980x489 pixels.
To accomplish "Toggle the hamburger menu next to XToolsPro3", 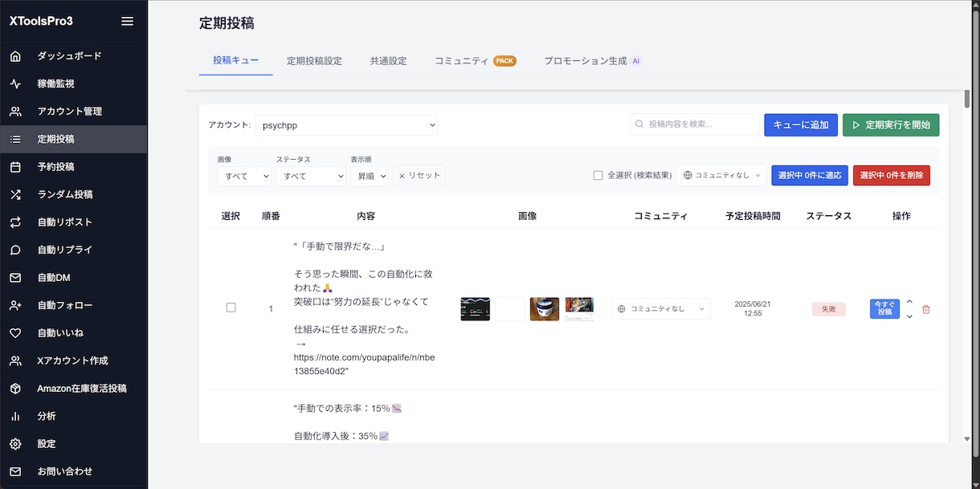I will click(127, 21).
